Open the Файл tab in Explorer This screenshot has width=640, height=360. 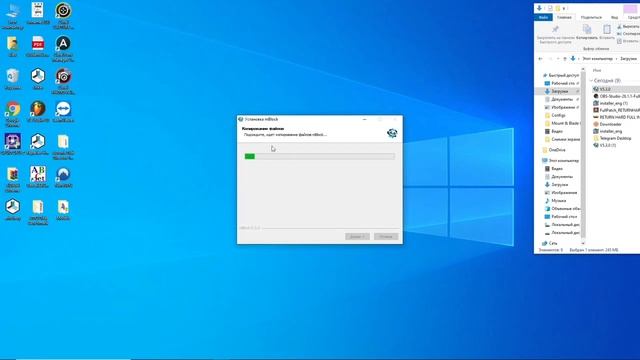click(x=543, y=17)
